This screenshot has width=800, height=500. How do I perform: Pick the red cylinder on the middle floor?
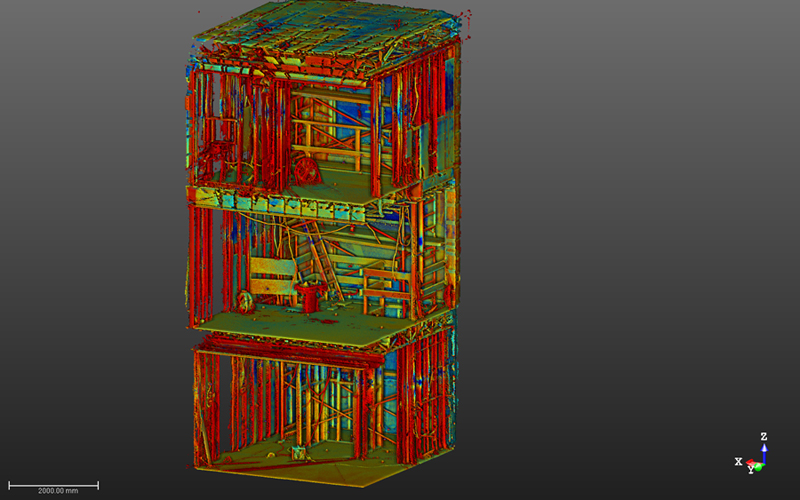point(309,295)
